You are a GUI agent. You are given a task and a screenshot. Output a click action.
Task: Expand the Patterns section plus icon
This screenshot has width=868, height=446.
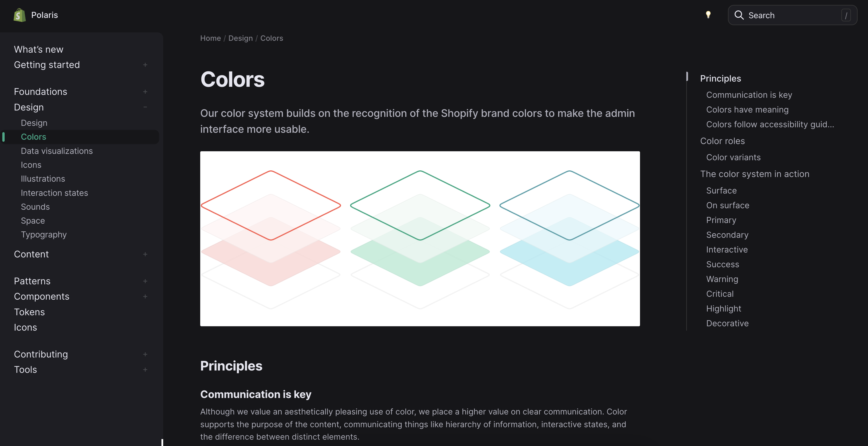point(145,281)
